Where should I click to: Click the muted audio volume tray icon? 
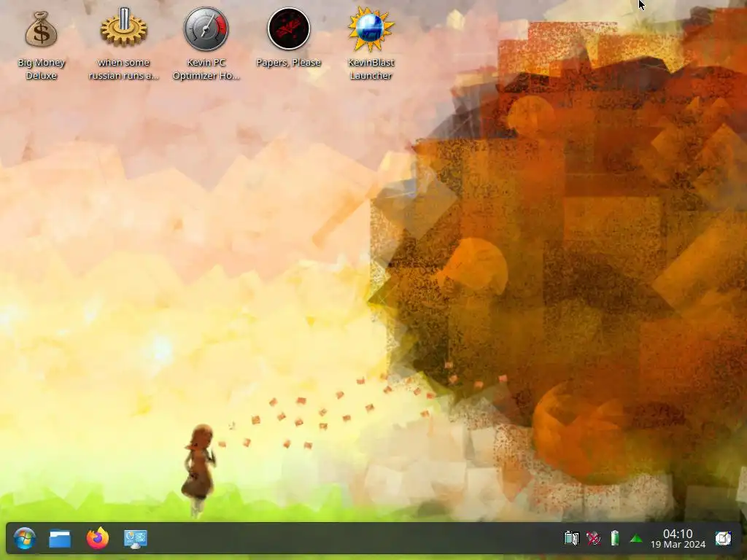pos(593,539)
